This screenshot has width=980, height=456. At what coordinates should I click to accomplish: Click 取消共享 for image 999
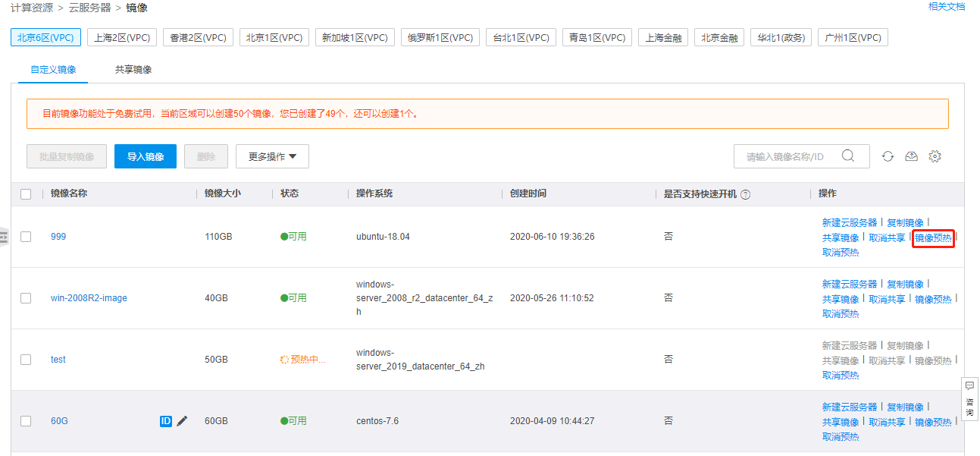887,237
